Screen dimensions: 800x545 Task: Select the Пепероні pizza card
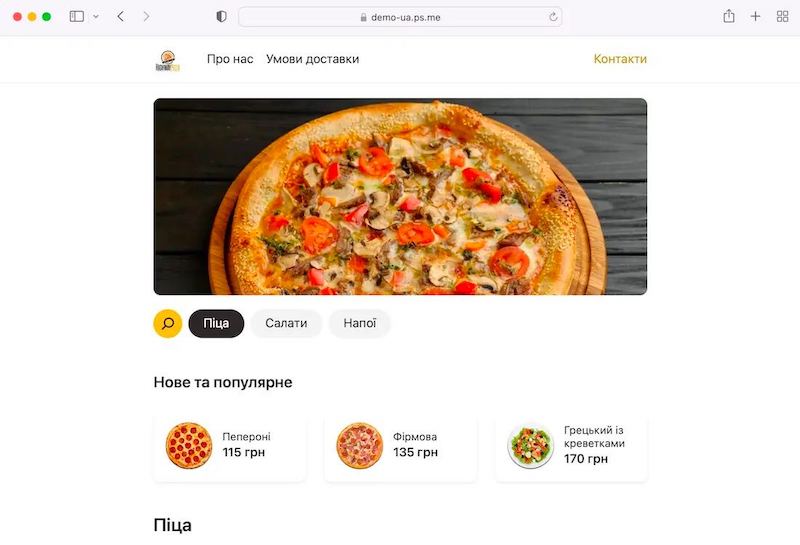[230, 447]
